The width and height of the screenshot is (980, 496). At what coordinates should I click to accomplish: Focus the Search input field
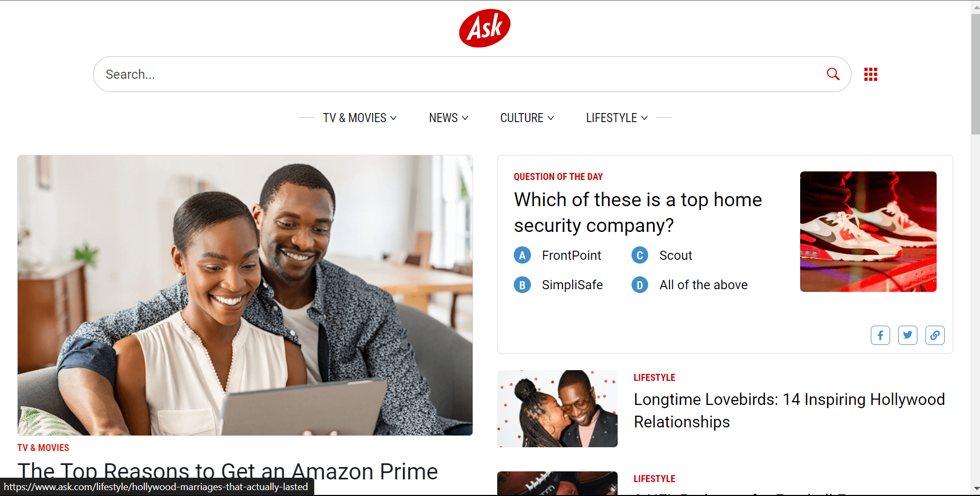click(460, 74)
